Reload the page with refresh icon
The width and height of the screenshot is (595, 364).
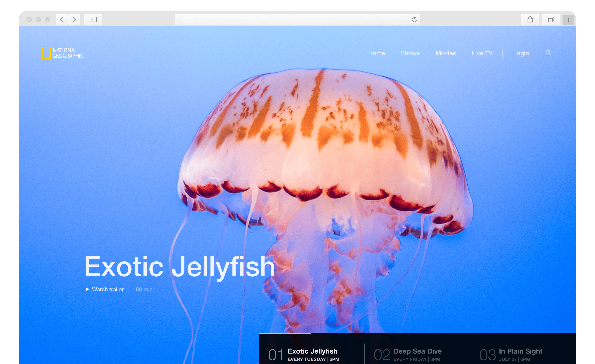coord(414,19)
